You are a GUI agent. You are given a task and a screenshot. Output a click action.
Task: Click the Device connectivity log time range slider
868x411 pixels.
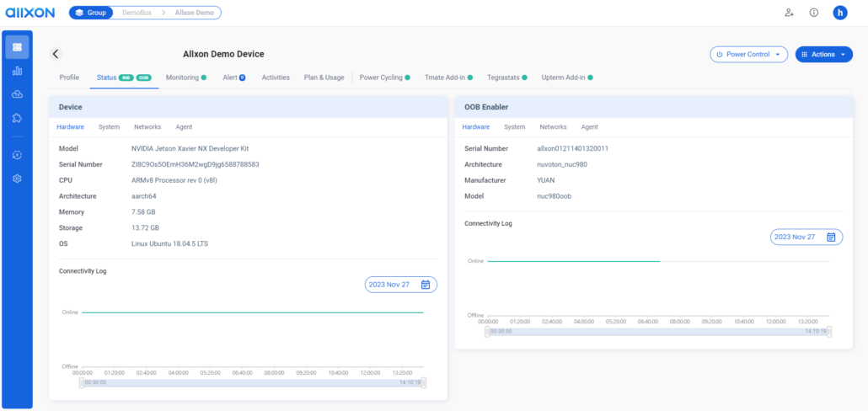(253, 382)
